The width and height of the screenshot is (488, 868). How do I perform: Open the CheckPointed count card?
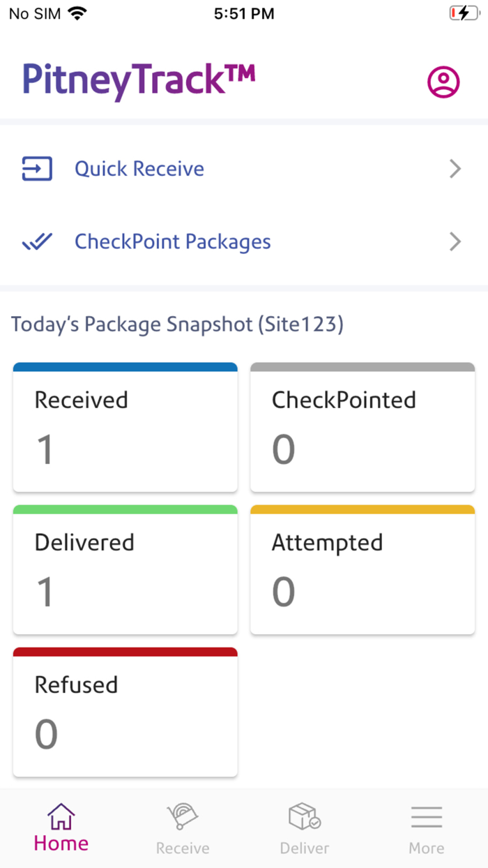(x=363, y=427)
